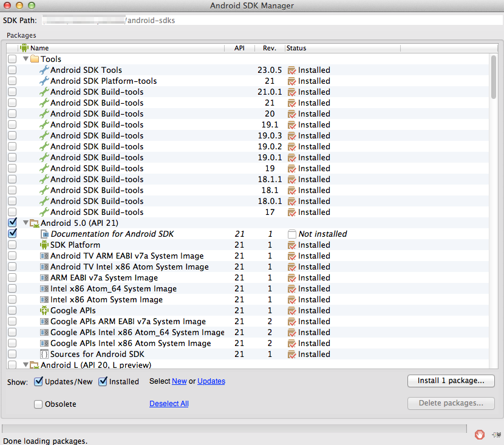Toggle the Updates/New show filter
Screen dimensions: 504x445
pos(38,381)
